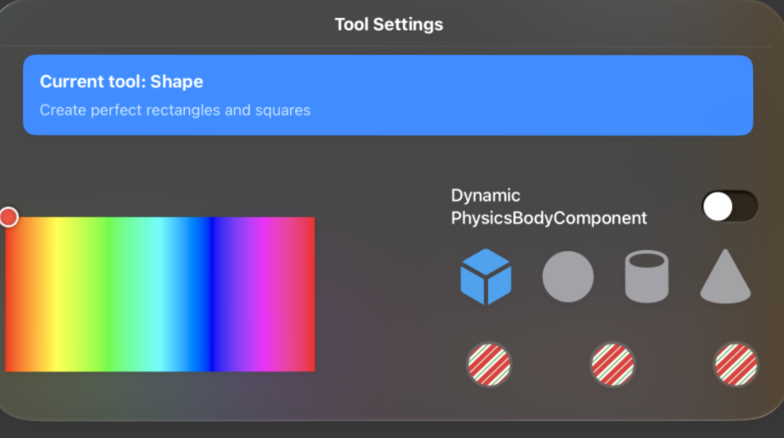784x438 pixels.
Task: Click the Current tool: Shape banner
Action: (x=388, y=95)
